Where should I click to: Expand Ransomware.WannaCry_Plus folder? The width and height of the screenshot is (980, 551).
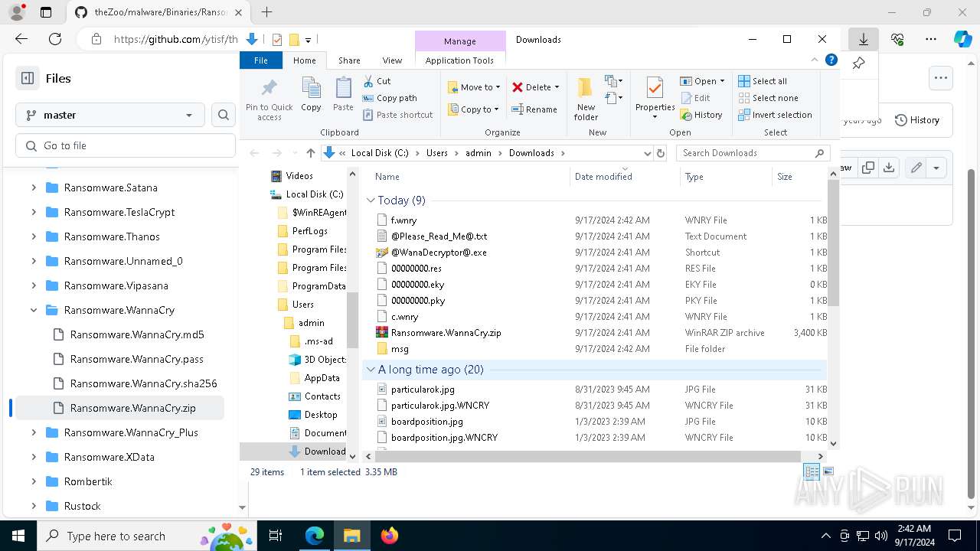click(x=34, y=432)
